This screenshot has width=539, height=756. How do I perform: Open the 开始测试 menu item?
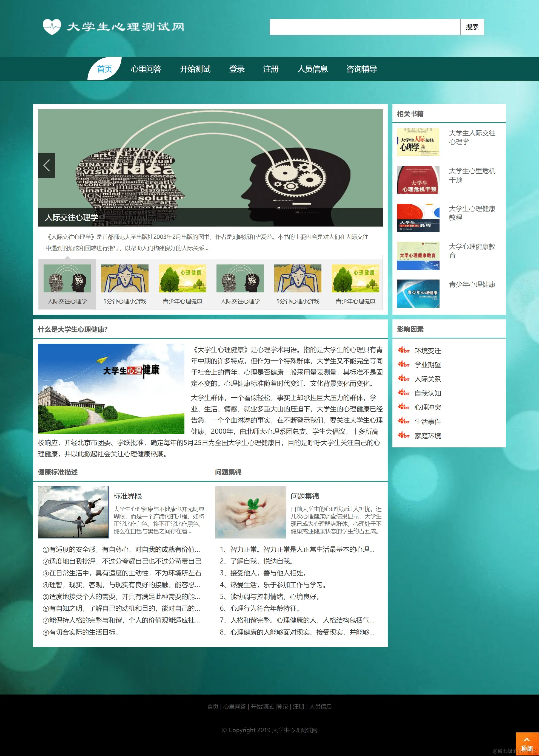(x=195, y=69)
